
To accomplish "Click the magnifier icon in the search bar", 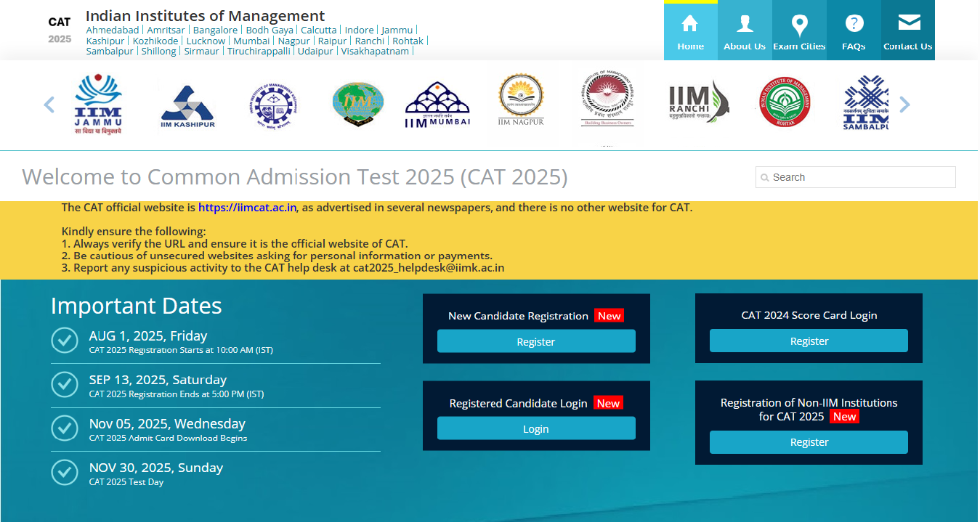I will [x=766, y=177].
